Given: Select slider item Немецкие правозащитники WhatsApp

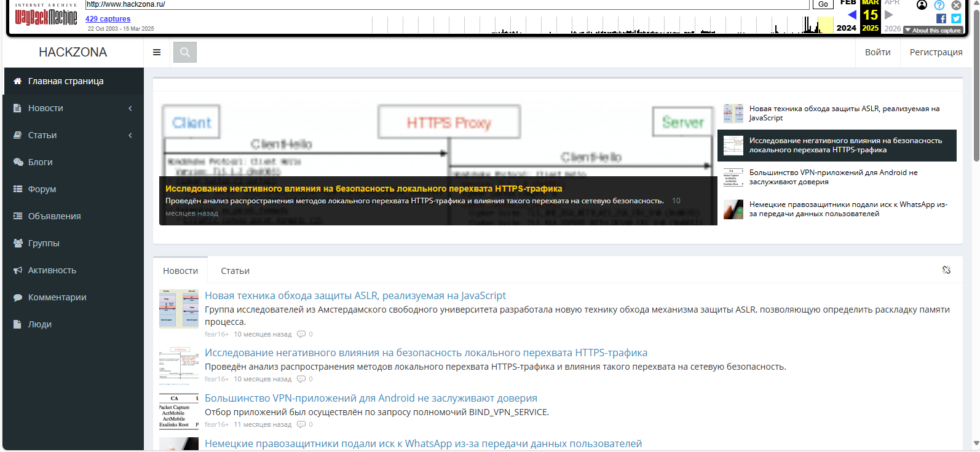Looking at the screenshot, I should pos(837,209).
